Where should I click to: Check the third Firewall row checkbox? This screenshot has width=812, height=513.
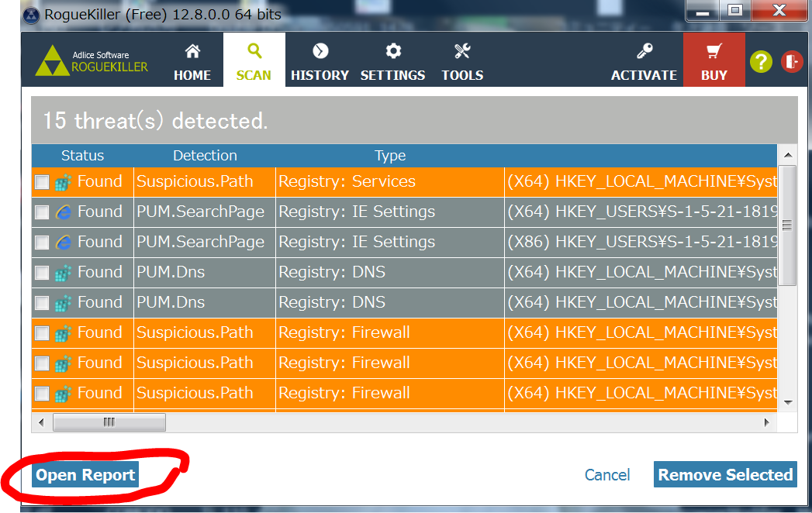coord(42,394)
